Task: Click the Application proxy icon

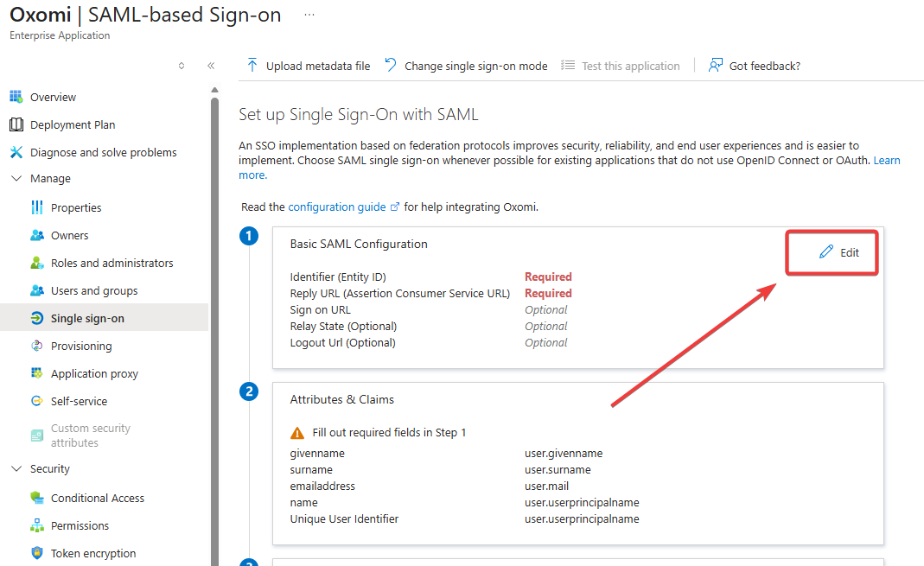Action: pyautogui.click(x=36, y=373)
